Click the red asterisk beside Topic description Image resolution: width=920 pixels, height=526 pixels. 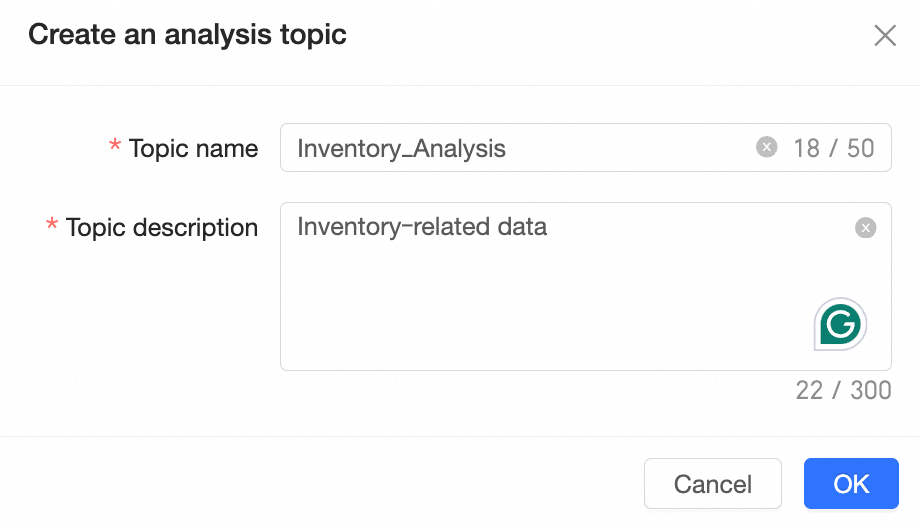pos(52,228)
